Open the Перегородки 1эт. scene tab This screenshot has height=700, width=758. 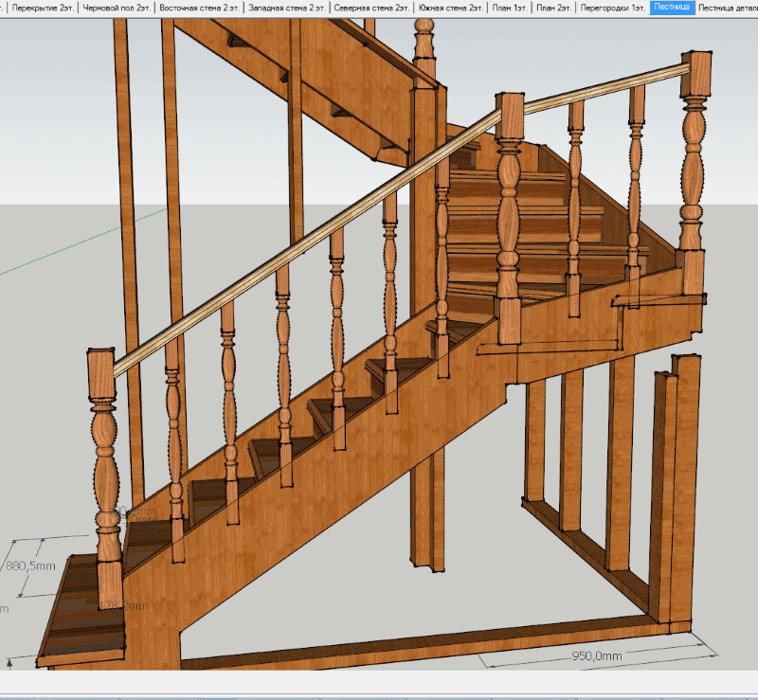pos(613,8)
